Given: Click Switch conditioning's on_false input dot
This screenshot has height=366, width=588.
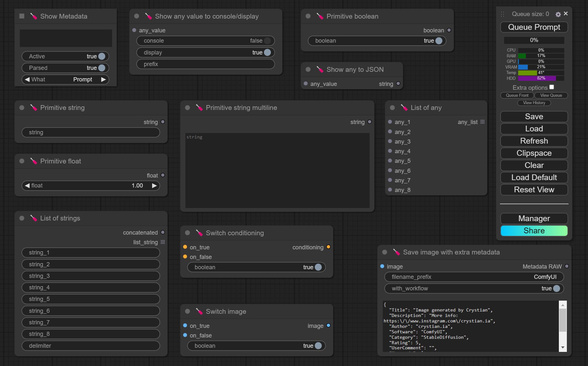Looking at the screenshot, I should 185,257.
